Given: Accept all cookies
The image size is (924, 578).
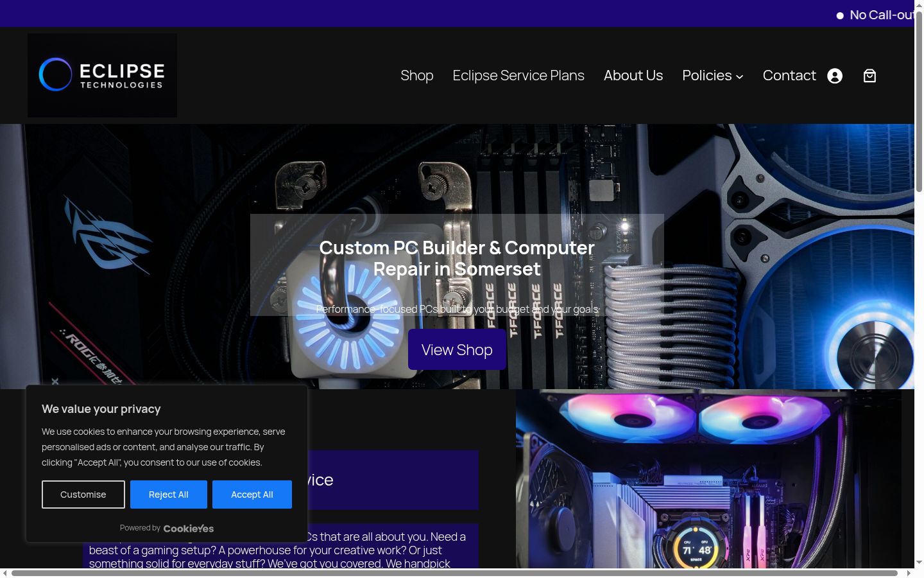Looking at the screenshot, I should coord(252,495).
